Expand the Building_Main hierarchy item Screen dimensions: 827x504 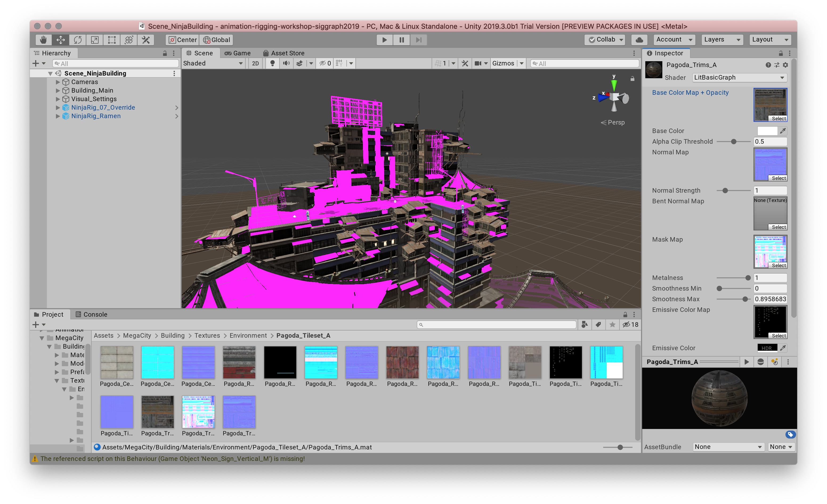(x=58, y=90)
